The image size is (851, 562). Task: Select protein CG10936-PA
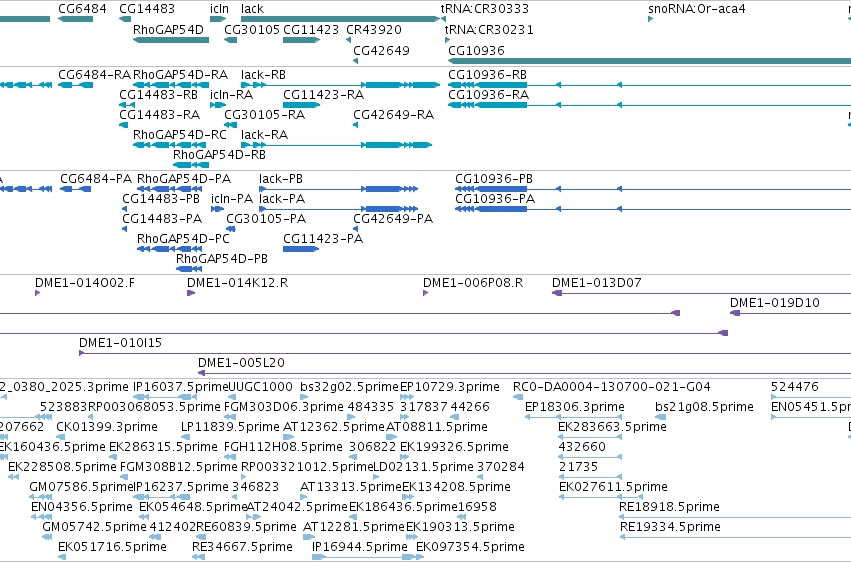(x=495, y=199)
